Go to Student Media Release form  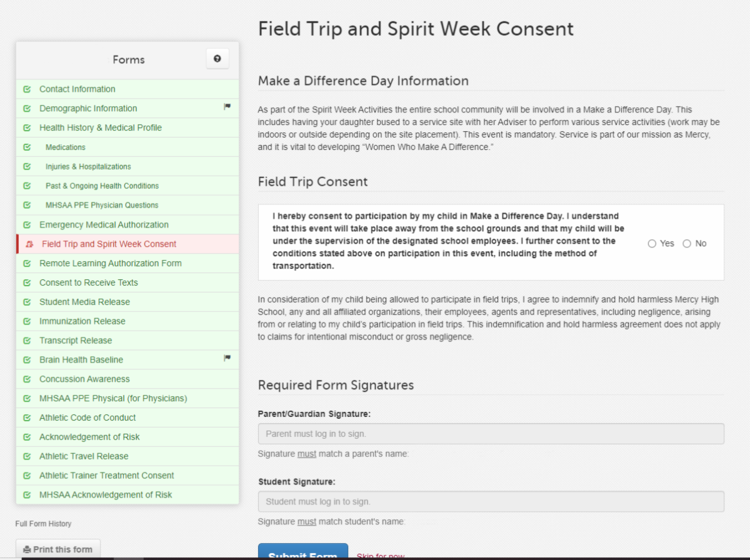(84, 302)
